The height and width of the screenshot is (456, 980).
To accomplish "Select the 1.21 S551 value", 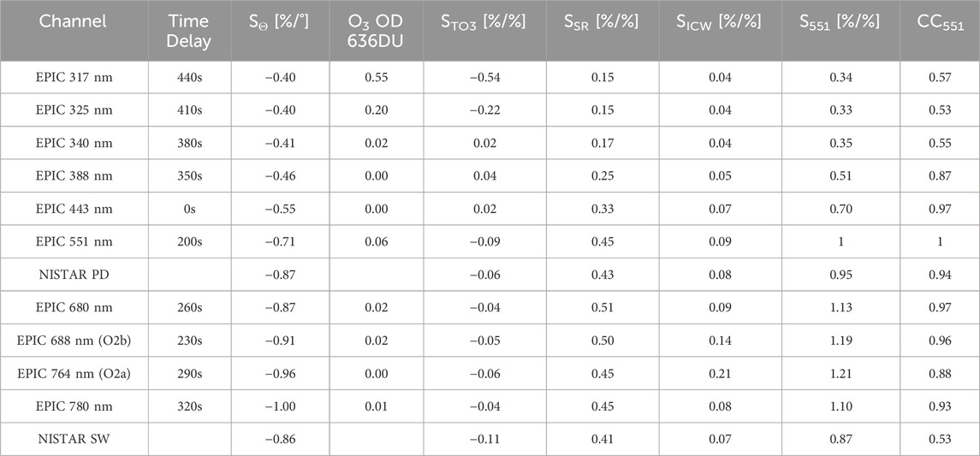I will click(x=840, y=373).
